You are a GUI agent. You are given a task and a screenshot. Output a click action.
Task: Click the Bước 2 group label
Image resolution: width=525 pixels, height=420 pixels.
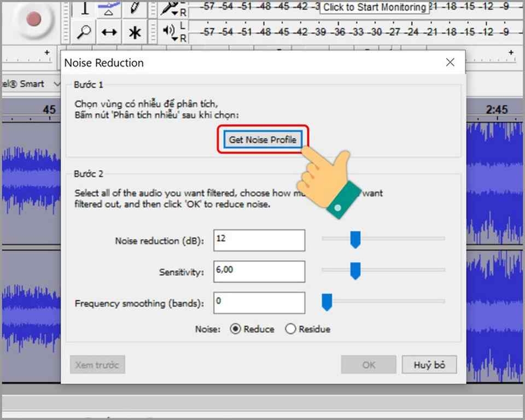click(x=89, y=173)
